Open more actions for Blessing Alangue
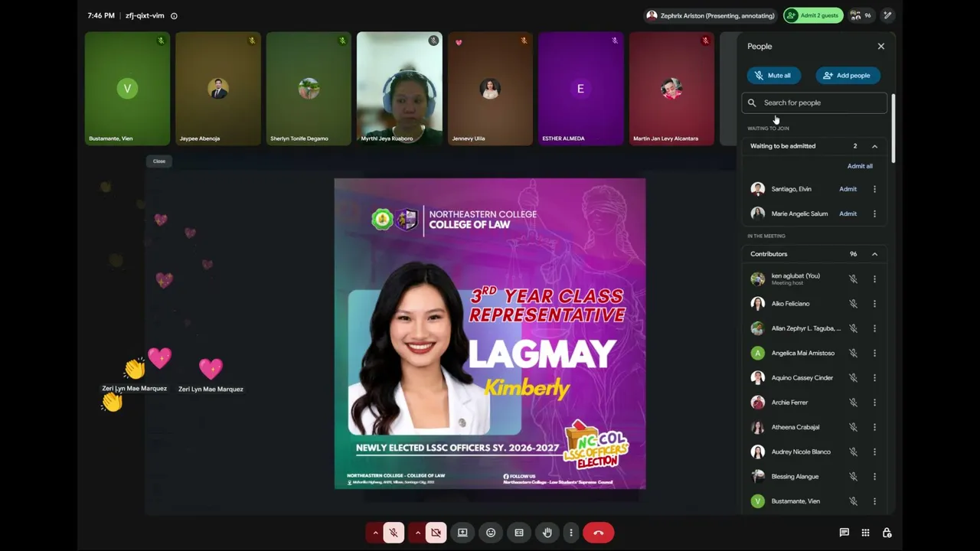980x551 pixels. point(874,476)
